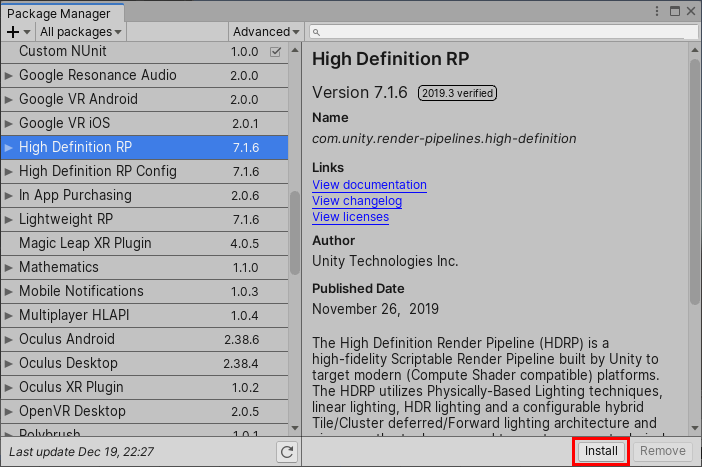Select Multiplayer HLAPI package

(x=145, y=316)
